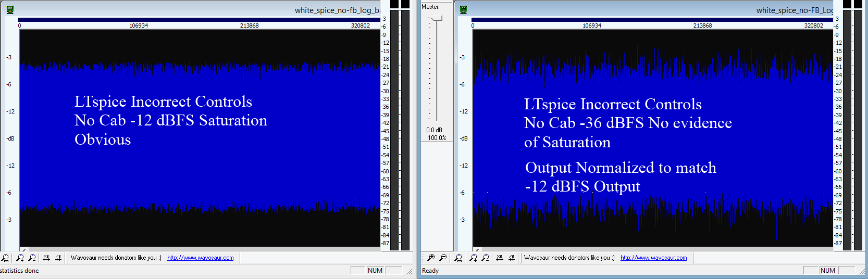Click the magnifier-with-plus icon in left window toolbar
The width and height of the screenshot is (868, 279).
pos(20,258)
